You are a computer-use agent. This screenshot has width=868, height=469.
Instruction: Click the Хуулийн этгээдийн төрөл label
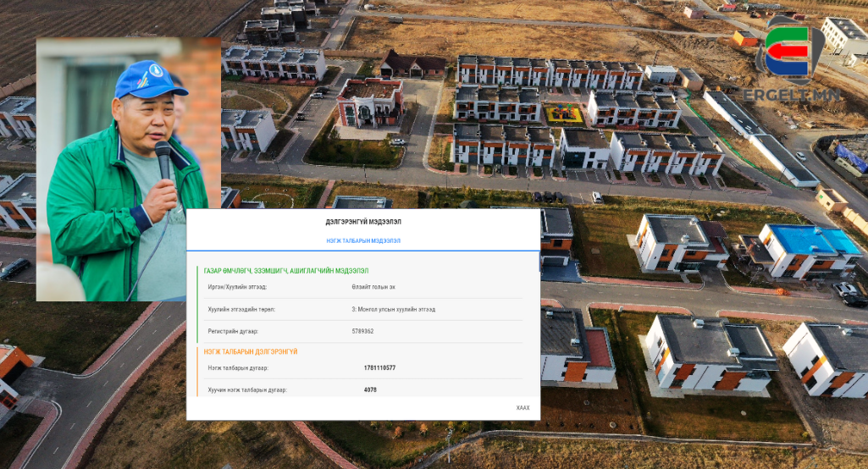241,309
